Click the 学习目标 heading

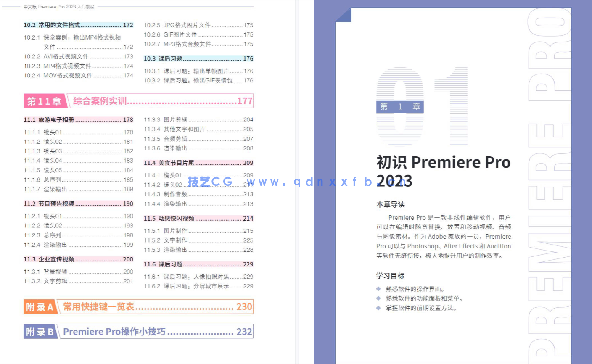click(x=390, y=276)
